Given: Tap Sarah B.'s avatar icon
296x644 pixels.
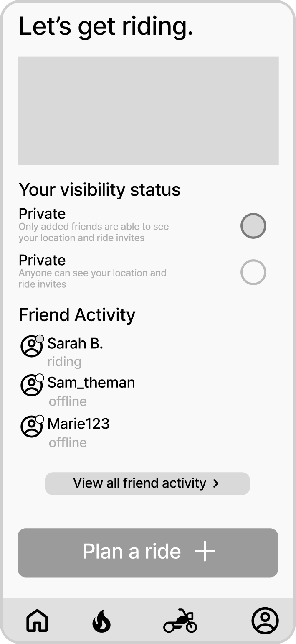Looking at the screenshot, I should click(32, 346).
